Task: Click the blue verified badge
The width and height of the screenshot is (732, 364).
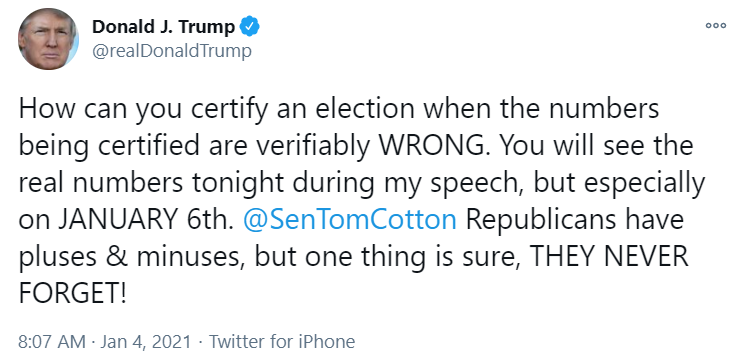Action: (249, 27)
